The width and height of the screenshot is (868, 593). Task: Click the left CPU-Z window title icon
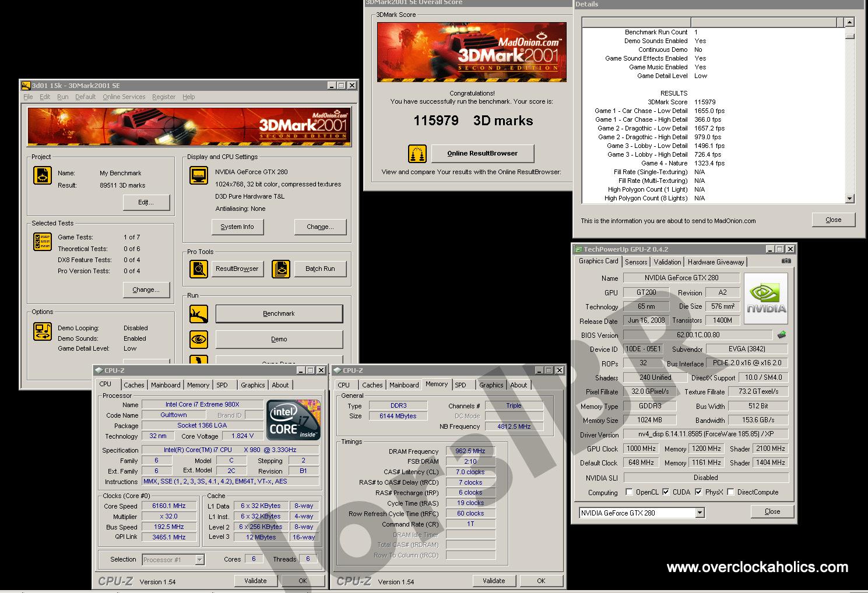(x=99, y=370)
